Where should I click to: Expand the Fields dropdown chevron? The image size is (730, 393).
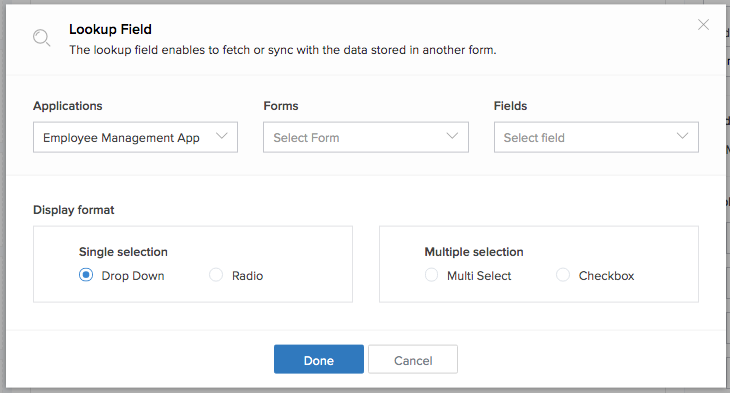tap(682, 136)
